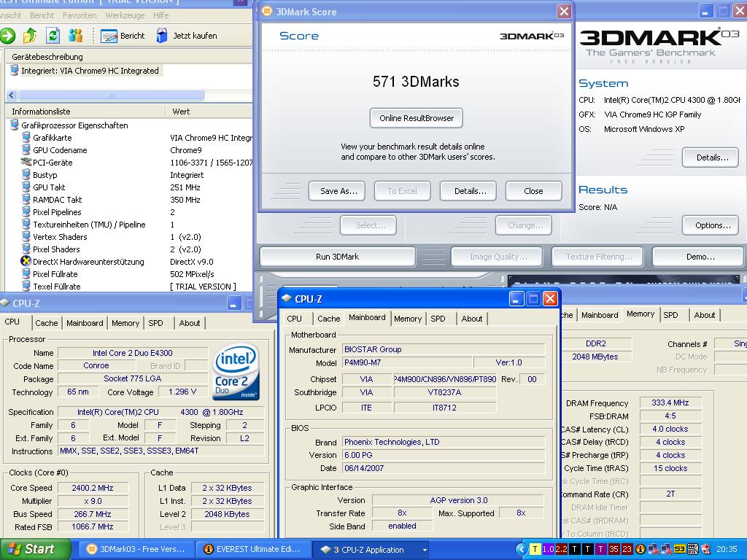Open the Werkzeuge menu in EVEREST
747x560 pixels.
tap(125, 15)
